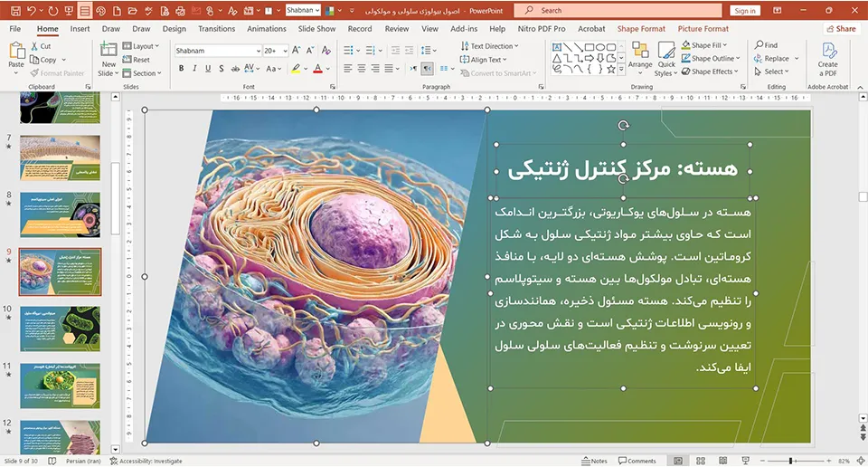Screen dimensions: 868x467
Task: Start Slide Show from status bar
Action: pos(745,461)
